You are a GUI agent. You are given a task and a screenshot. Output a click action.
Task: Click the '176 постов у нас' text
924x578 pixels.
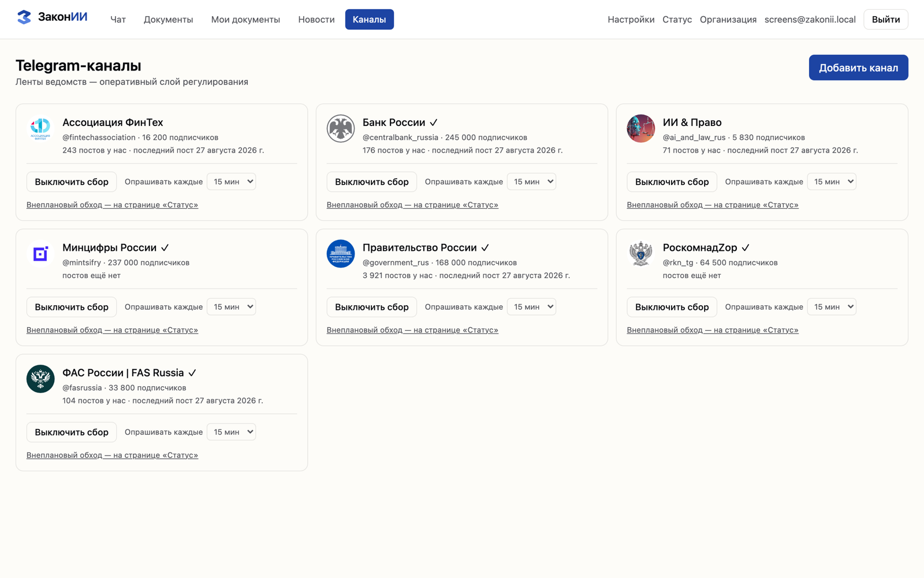394,150
